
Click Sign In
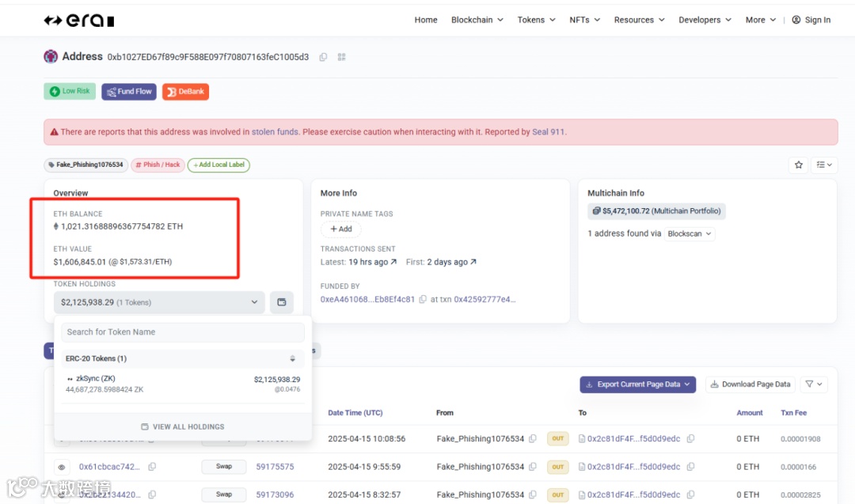click(x=811, y=20)
